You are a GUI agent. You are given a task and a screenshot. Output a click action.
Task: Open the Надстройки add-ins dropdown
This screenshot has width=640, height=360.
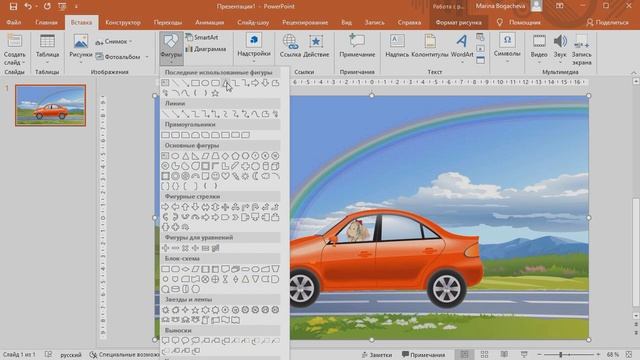pos(253,49)
